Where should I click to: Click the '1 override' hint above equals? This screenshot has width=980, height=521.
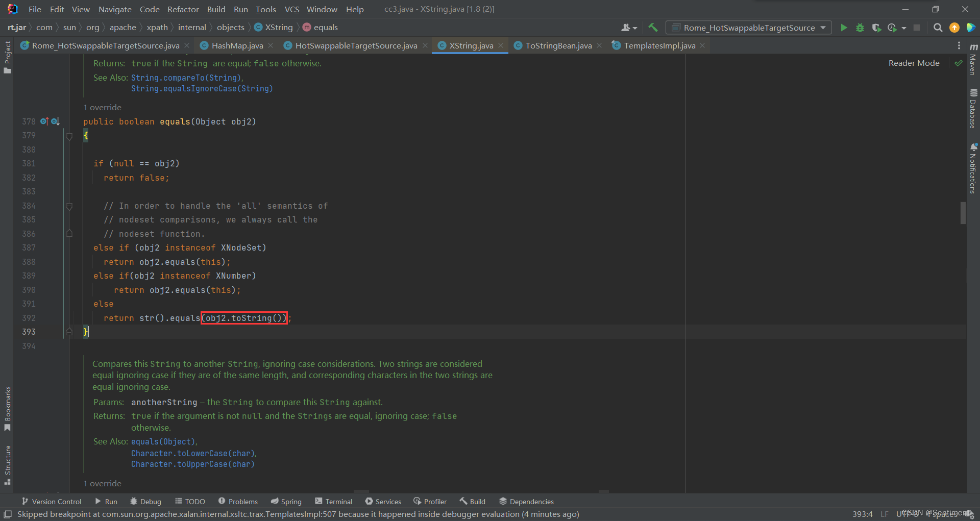pyautogui.click(x=102, y=108)
